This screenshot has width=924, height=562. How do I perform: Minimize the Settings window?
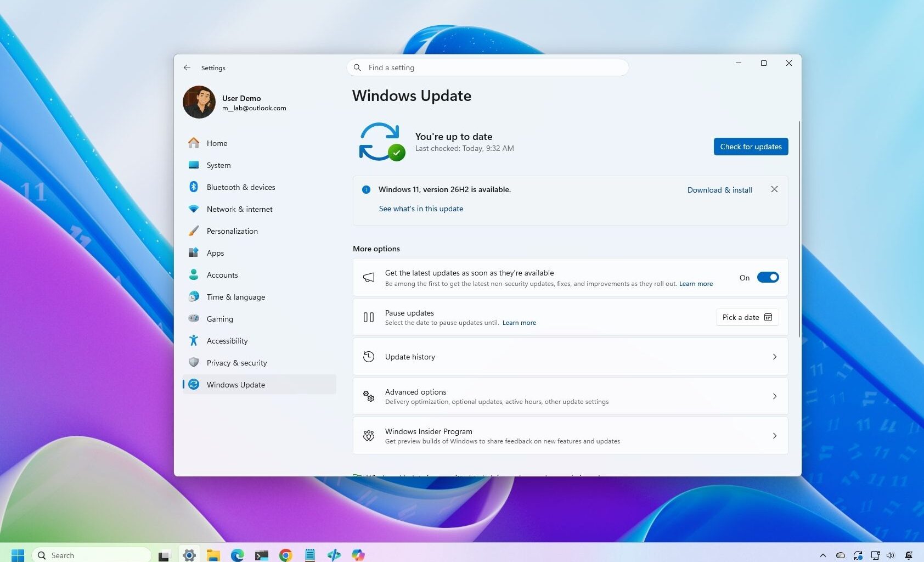point(739,63)
